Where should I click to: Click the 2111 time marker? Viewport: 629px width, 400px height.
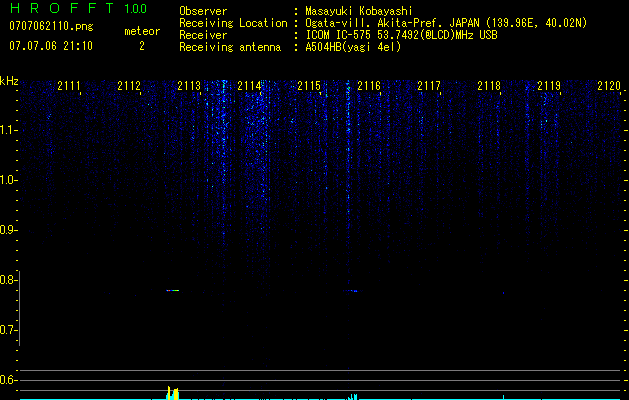69,86
